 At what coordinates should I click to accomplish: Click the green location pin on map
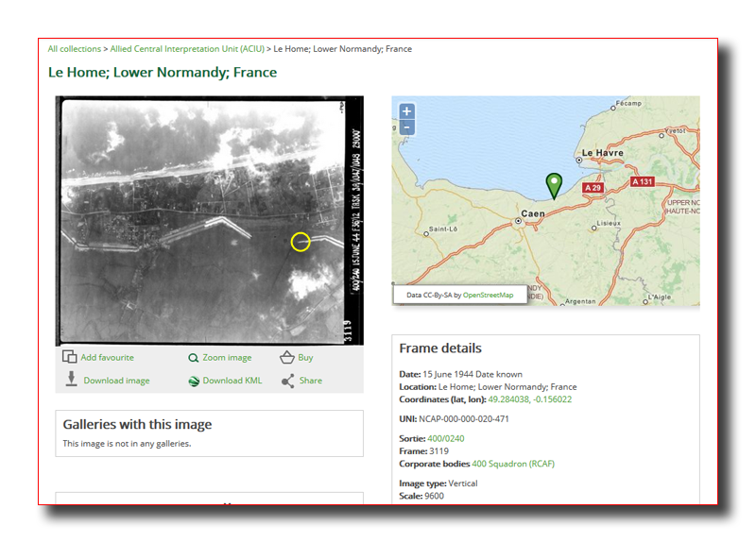(x=554, y=185)
